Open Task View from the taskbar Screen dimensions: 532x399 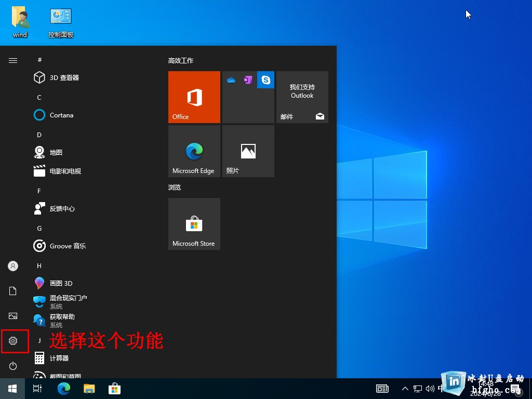pos(37,389)
